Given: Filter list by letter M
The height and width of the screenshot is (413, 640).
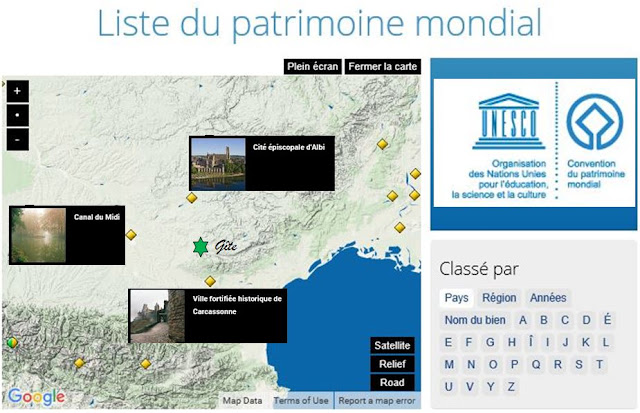Looking at the screenshot, I should (449, 364).
